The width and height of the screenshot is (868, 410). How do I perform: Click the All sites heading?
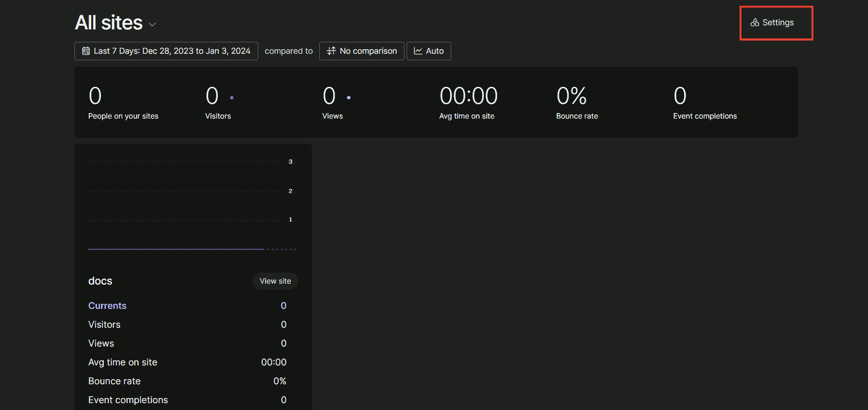click(109, 23)
